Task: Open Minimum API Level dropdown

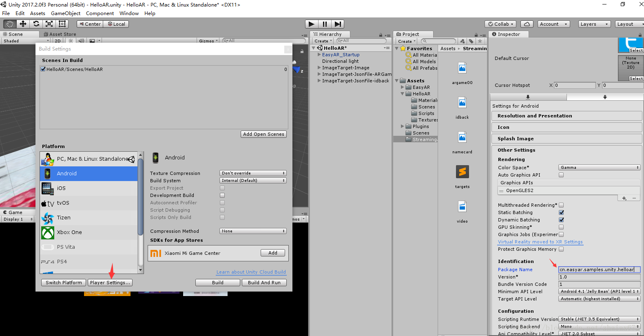Action: click(x=599, y=292)
